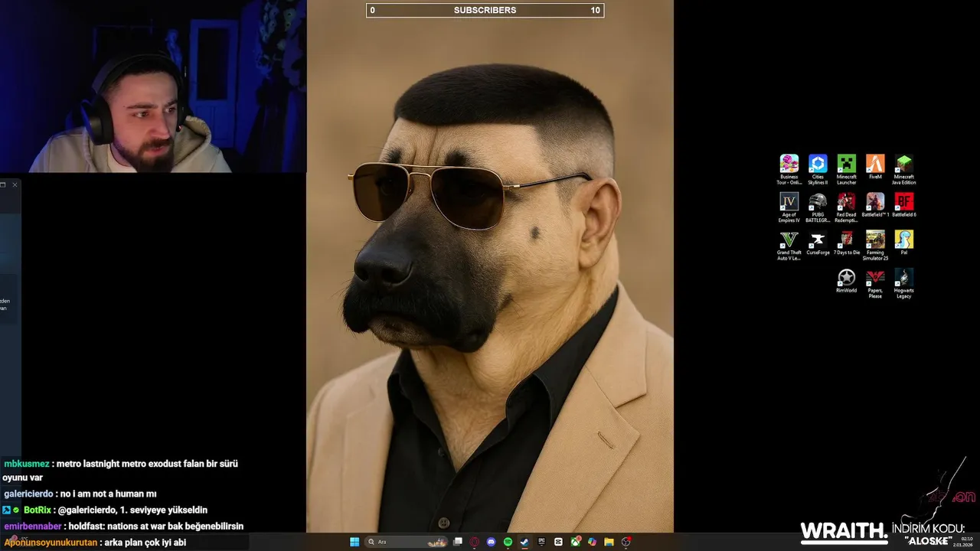The height and width of the screenshot is (551, 980).
Task: Open Copilot from the taskbar
Action: point(592,542)
